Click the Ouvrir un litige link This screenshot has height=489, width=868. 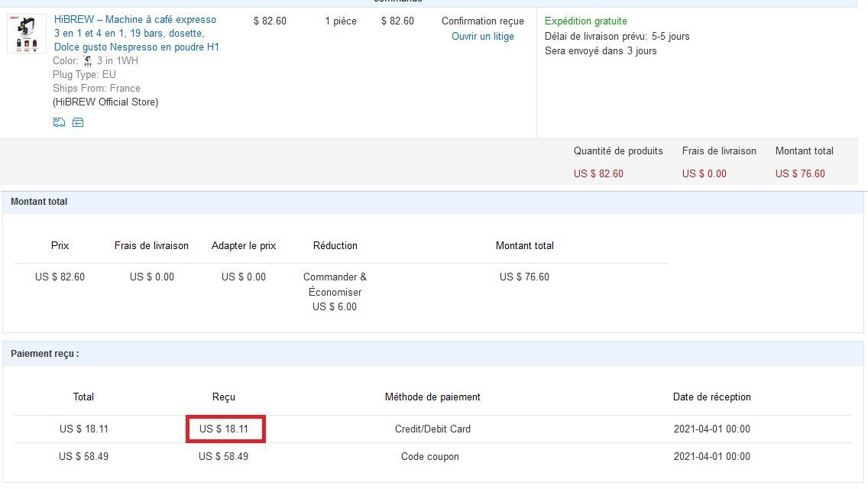(483, 37)
